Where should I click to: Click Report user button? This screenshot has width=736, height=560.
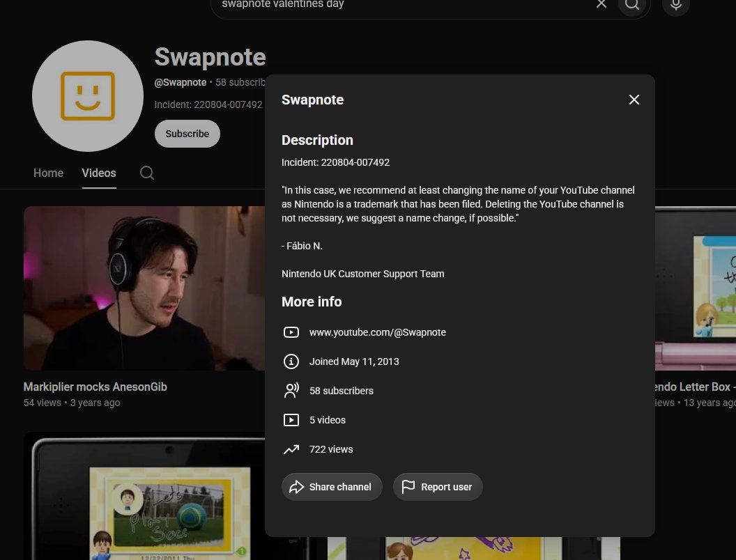[438, 487]
